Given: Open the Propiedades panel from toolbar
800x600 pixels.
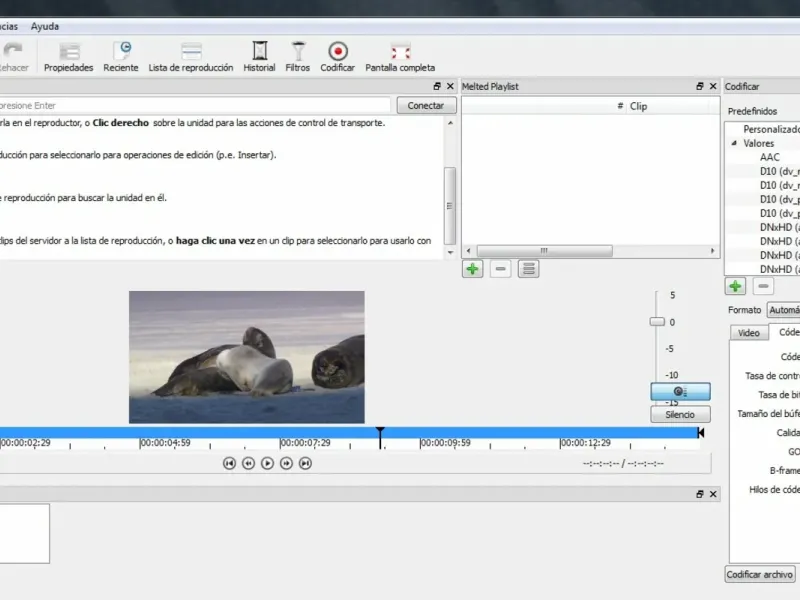Looking at the screenshot, I should point(68,56).
